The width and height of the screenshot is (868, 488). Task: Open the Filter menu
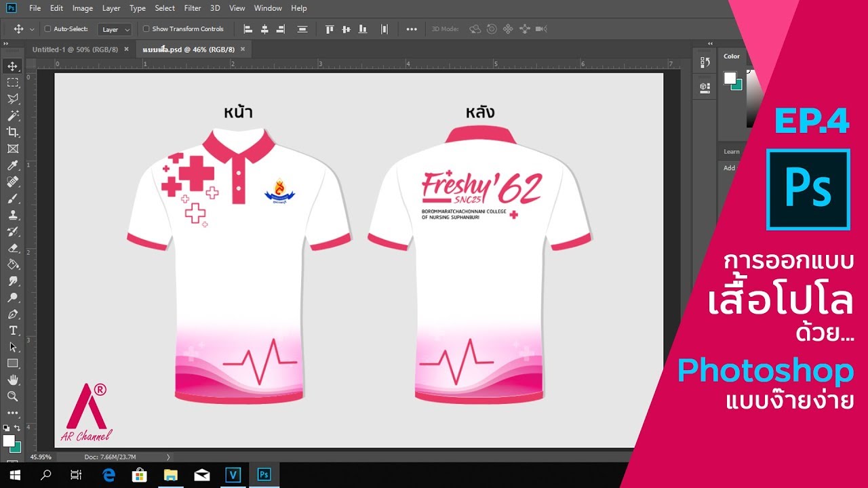click(193, 8)
